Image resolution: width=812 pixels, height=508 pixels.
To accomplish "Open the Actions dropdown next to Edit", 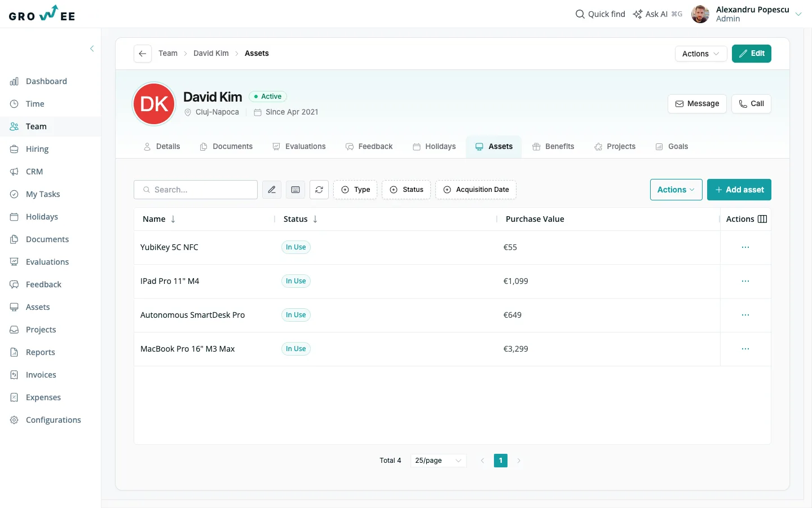I will pos(701,54).
